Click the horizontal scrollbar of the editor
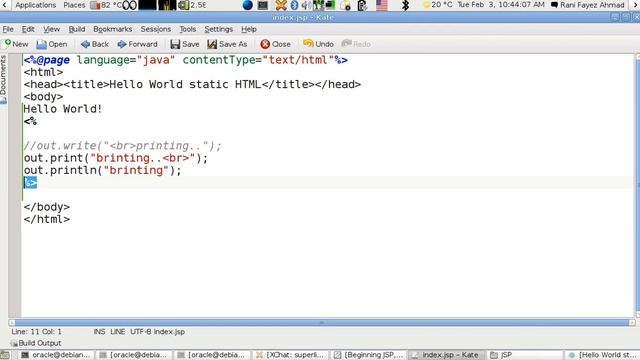Screen dimensions: 640x360 322,322
